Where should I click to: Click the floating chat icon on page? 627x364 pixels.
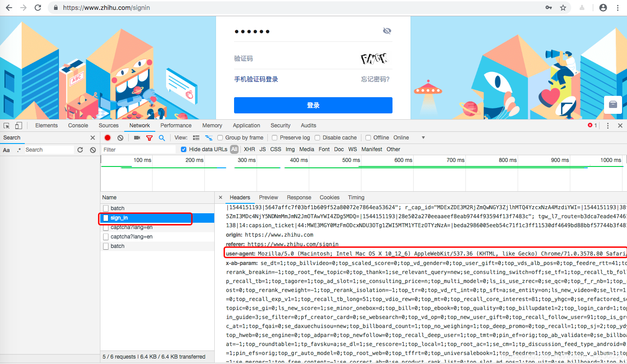pyautogui.click(x=613, y=104)
